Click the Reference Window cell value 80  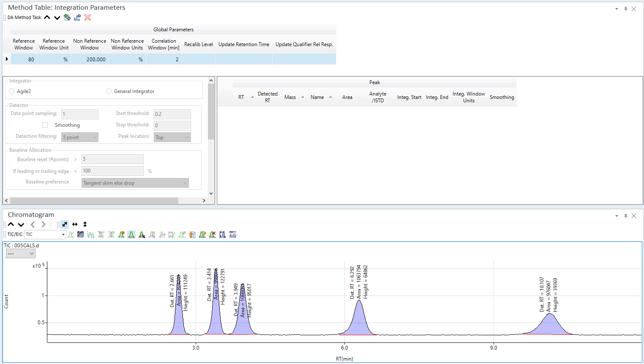(x=24, y=59)
